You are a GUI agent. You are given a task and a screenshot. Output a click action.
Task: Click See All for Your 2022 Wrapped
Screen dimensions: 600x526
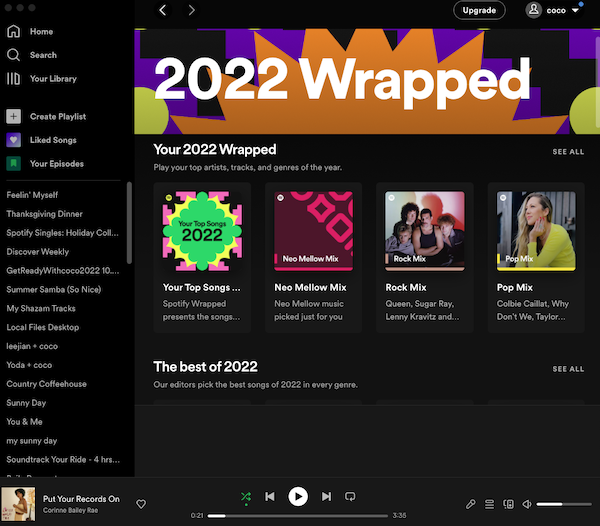click(568, 152)
